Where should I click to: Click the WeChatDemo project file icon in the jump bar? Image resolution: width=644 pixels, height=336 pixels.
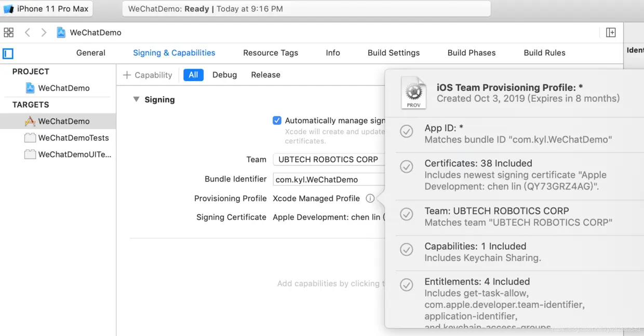[x=61, y=32]
